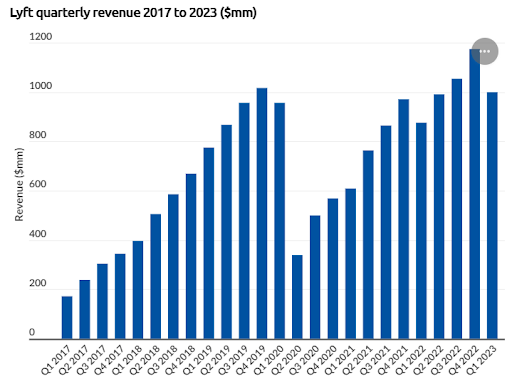
Task: Click the 1200 y-axis tick label
Action: click(x=41, y=37)
